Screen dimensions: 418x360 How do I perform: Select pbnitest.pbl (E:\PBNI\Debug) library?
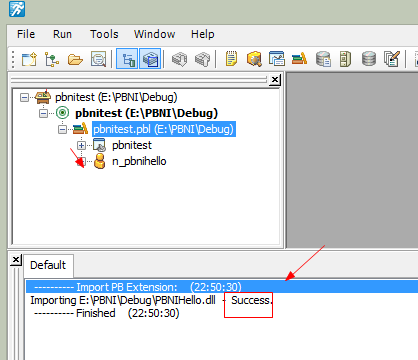point(164,129)
